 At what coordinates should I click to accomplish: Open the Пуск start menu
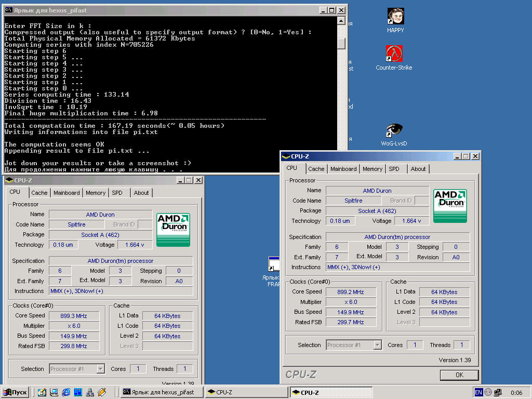[x=15, y=392]
